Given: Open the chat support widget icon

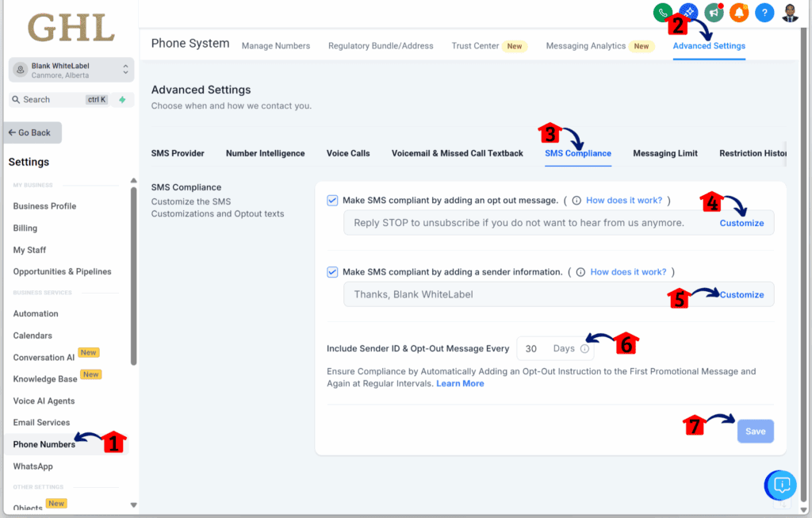Looking at the screenshot, I should click(781, 485).
